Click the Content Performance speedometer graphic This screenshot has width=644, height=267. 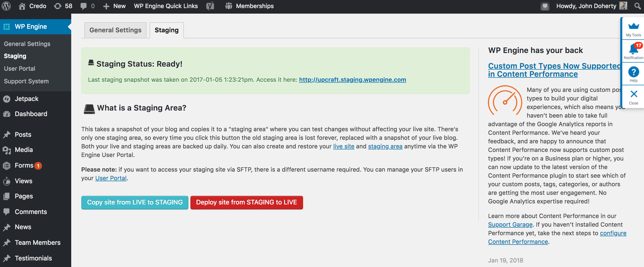pos(505,100)
